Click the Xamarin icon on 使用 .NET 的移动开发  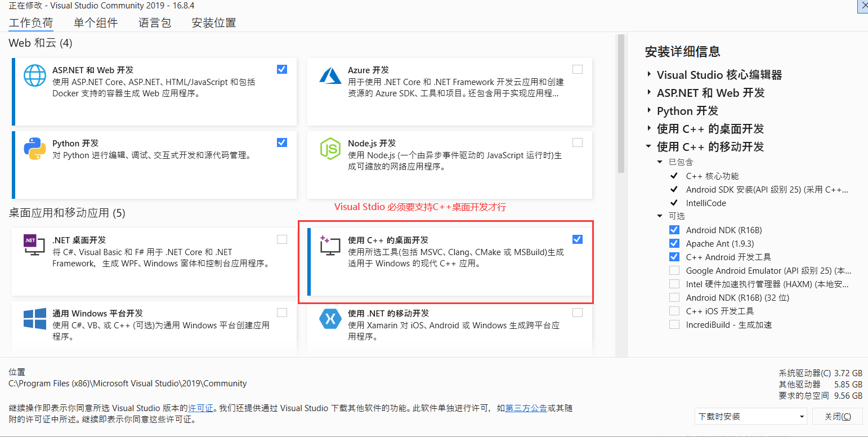pyautogui.click(x=330, y=319)
